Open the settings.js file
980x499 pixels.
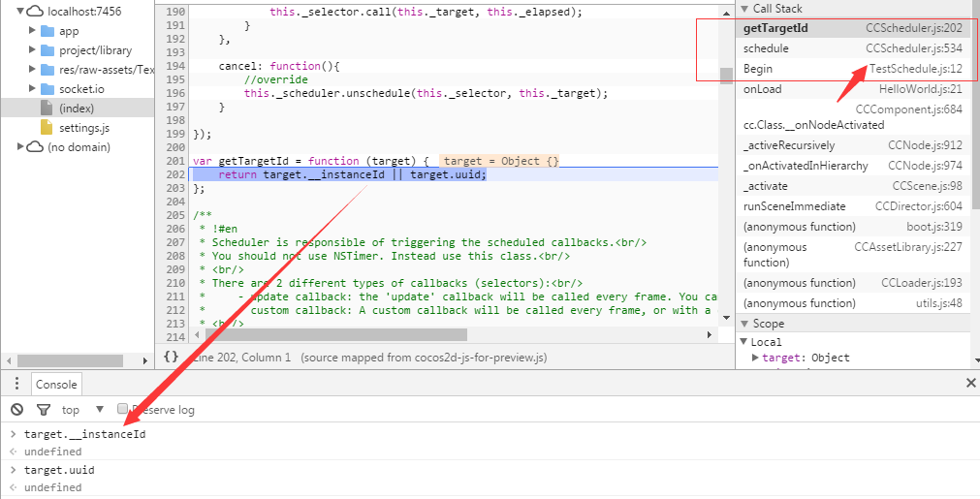coord(84,127)
